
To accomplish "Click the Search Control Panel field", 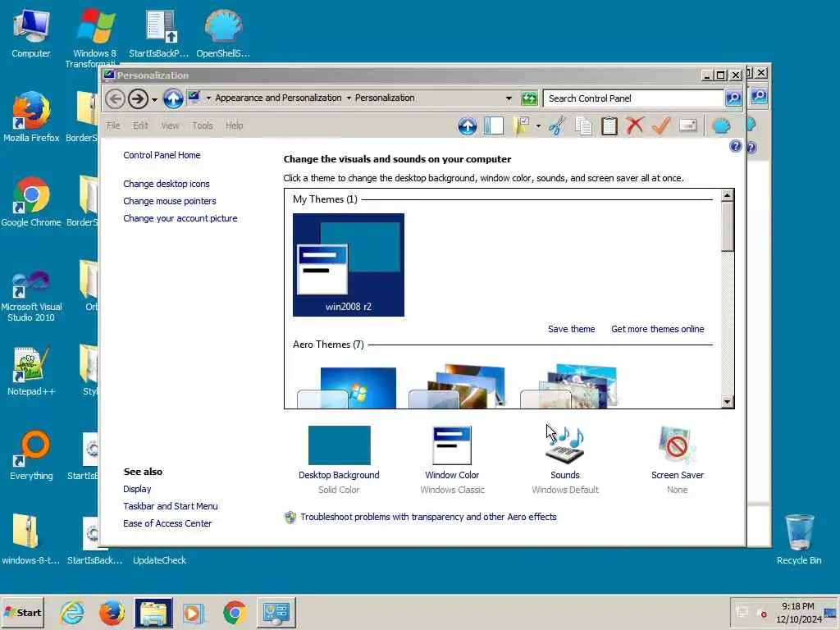I will point(633,98).
